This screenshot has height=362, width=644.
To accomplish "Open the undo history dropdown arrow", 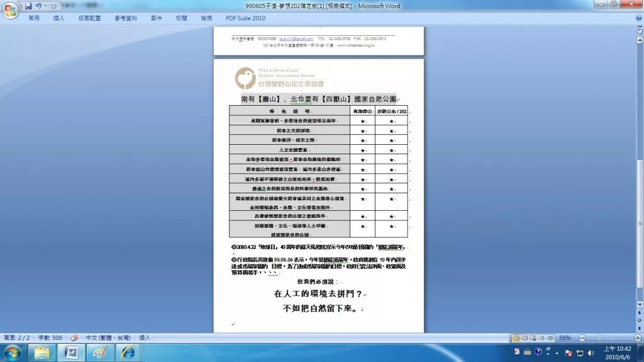I will [x=45, y=6].
